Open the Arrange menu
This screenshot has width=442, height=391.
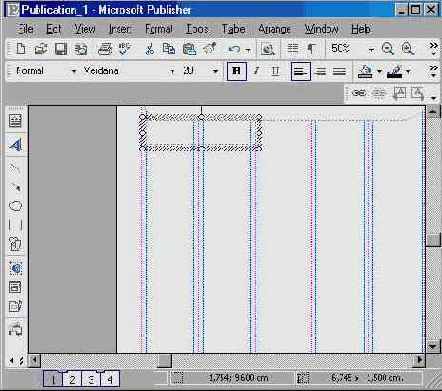click(274, 29)
